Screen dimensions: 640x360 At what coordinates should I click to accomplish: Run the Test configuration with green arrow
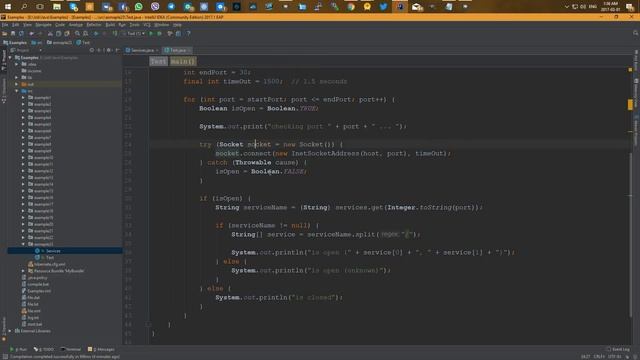point(151,33)
